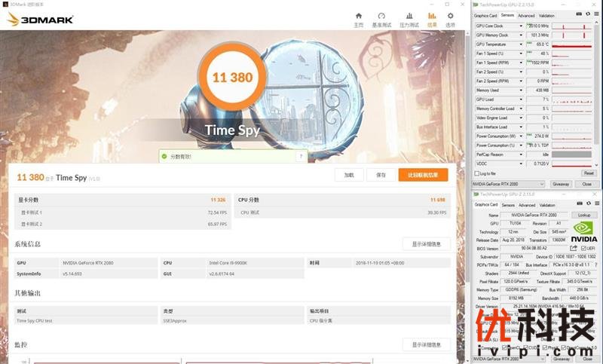Open the Fan 1 Speed (RPM) sensor dropdown
Viewport: 603px width, 364px height.
[x=521, y=63]
